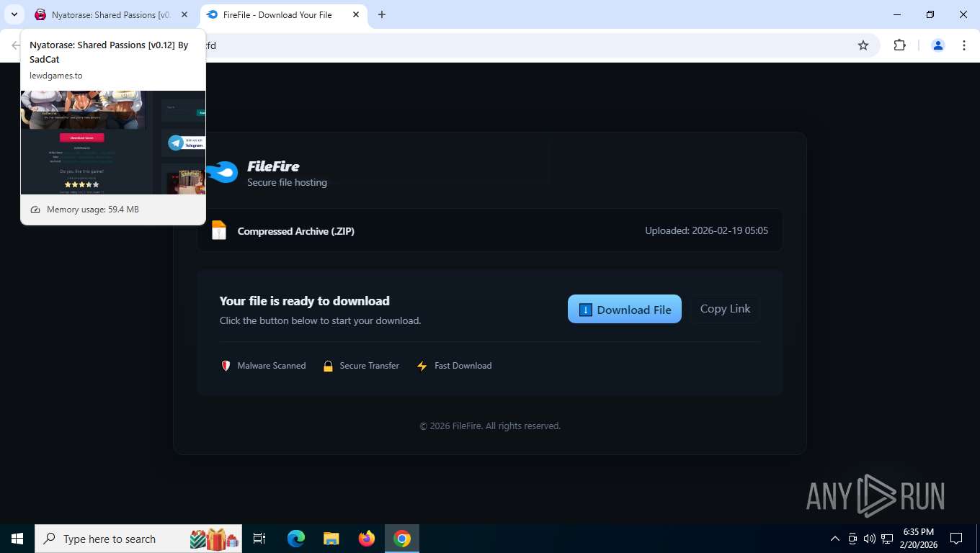Click the 2026 FileFire copyright text
Image resolution: width=980 pixels, height=553 pixels.
pyautogui.click(x=490, y=426)
